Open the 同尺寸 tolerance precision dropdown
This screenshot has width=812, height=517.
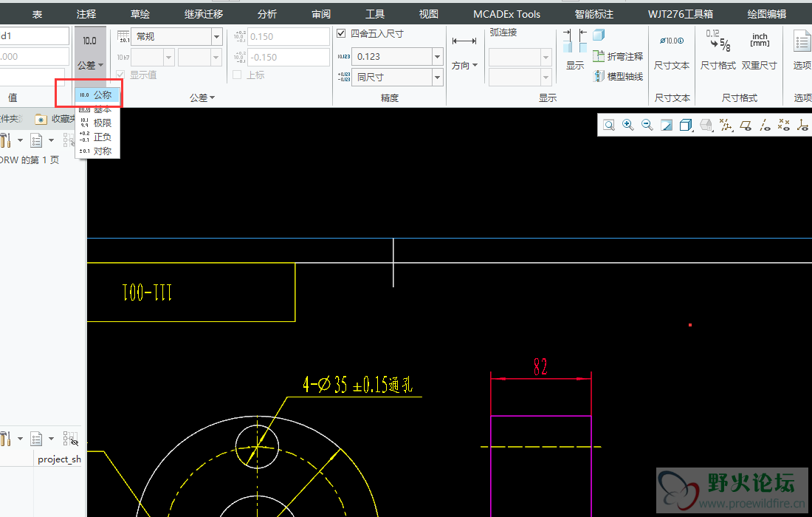(437, 78)
